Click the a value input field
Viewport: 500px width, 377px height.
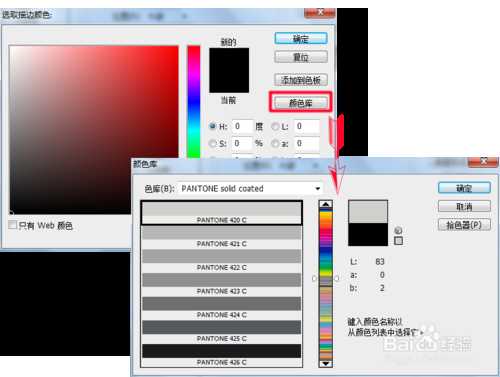coord(307,143)
